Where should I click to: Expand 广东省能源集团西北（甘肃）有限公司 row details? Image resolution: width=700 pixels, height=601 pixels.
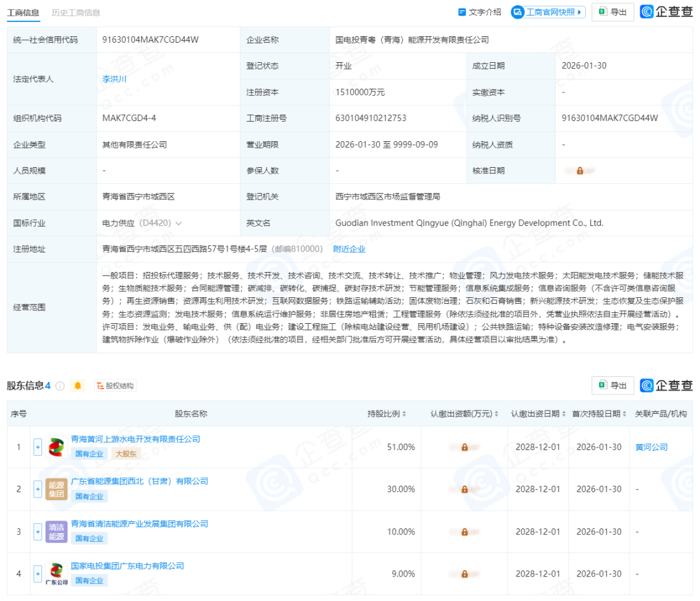point(38,489)
